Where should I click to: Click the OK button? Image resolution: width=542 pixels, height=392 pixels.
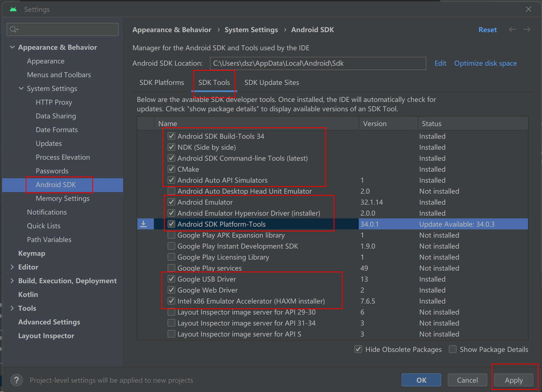click(x=421, y=380)
